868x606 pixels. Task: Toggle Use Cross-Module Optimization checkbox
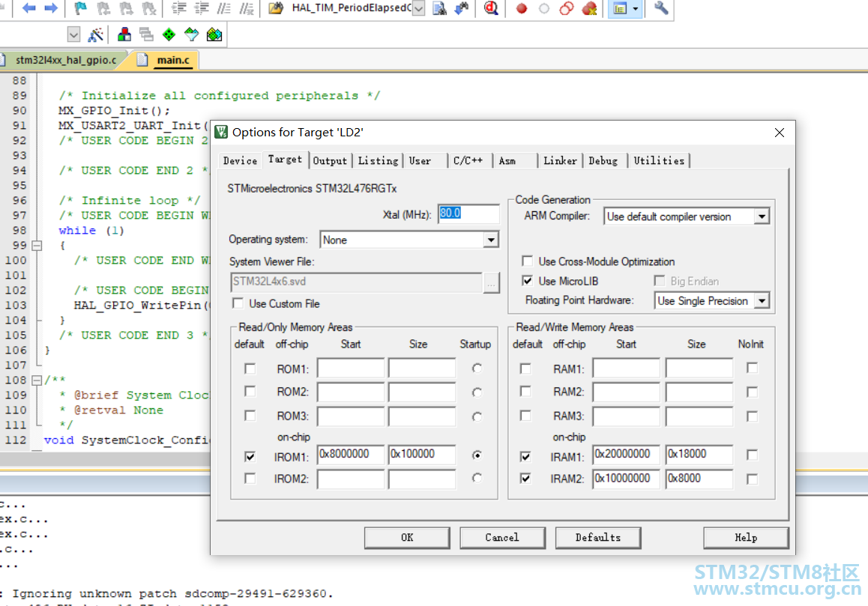(x=528, y=261)
